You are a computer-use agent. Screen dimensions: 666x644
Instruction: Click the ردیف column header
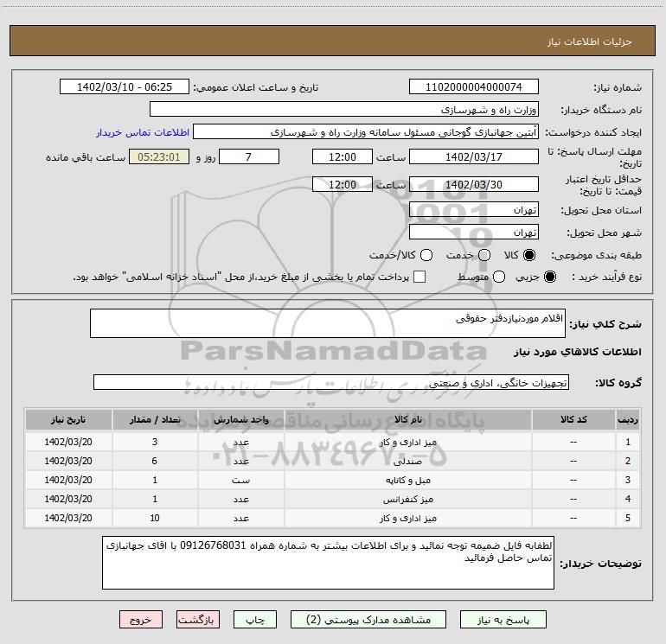(x=628, y=419)
